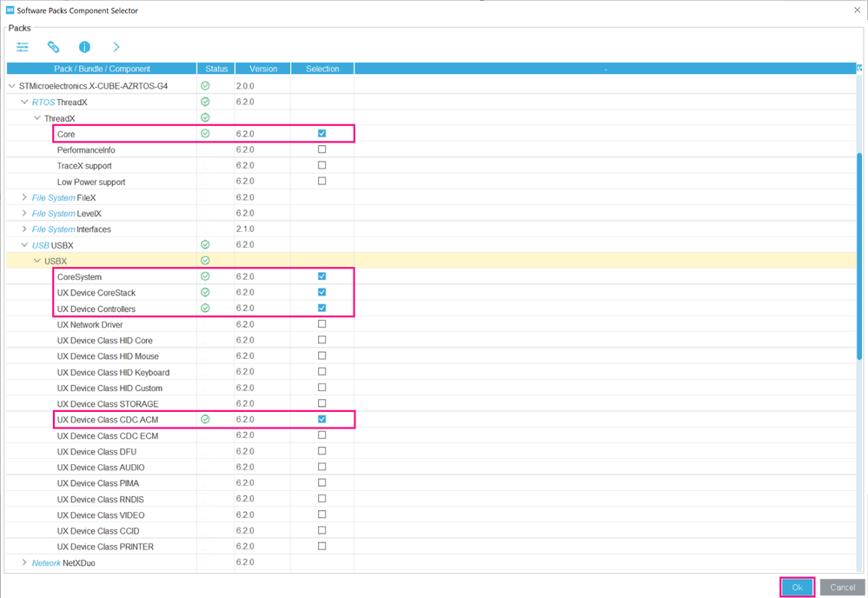The height and width of the screenshot is (598, 868).
Task: Uncheck UX Device CoreStack checkbox
Action: [322, 292]
